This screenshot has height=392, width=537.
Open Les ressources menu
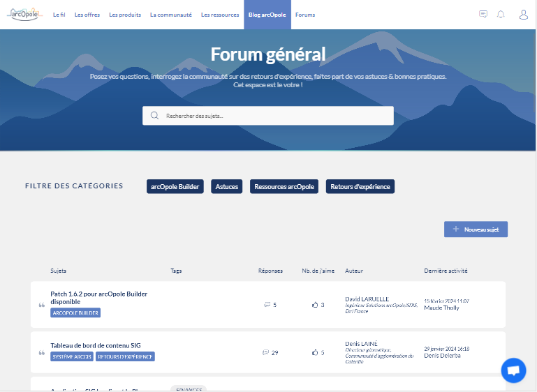click(x=220, y=15)
